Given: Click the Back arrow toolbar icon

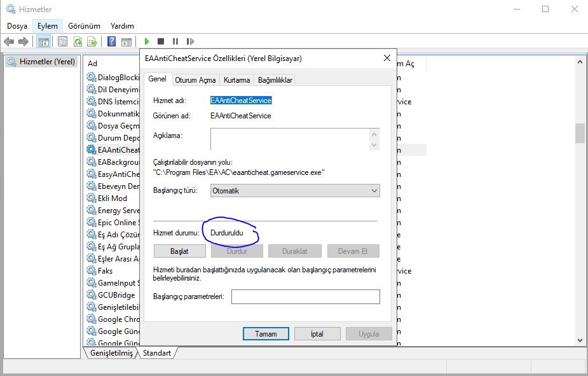Looking at the screenshot, I should click(9, 41).
